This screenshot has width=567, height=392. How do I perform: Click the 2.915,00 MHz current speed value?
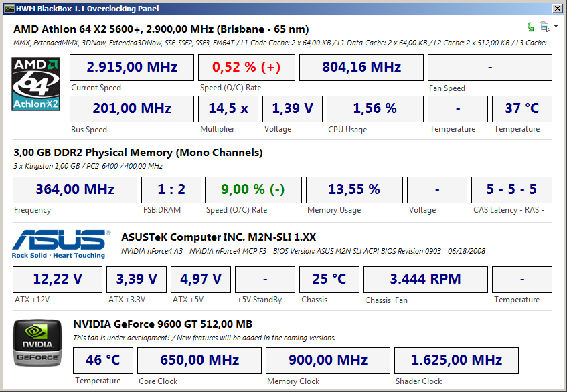pyautogui.click(x=132, y=67)
